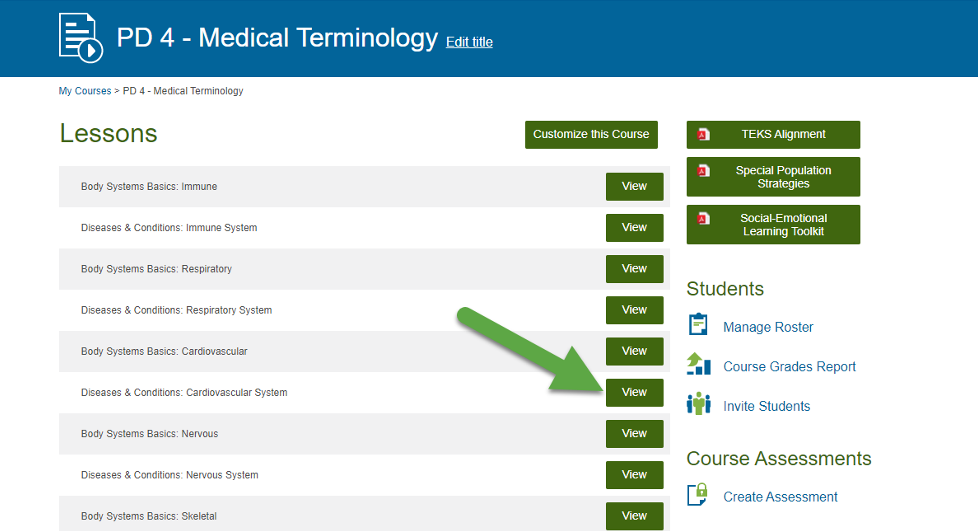Viewport: 978px width, 531px height.
Task: Click the PDF icon beside TEKS Alignment
Action: (x=703, y=135)
